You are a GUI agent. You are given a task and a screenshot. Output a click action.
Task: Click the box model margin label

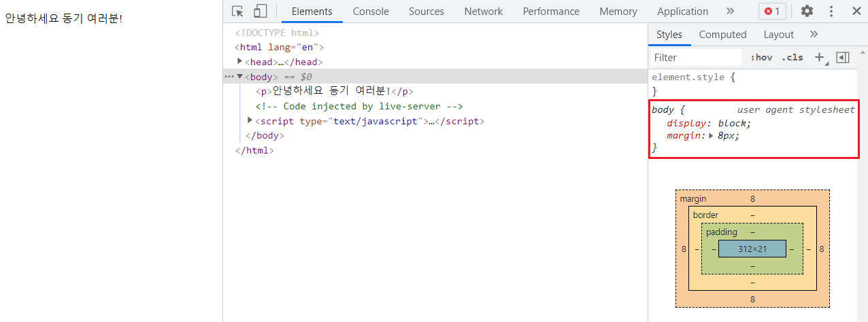coord(693,199)
